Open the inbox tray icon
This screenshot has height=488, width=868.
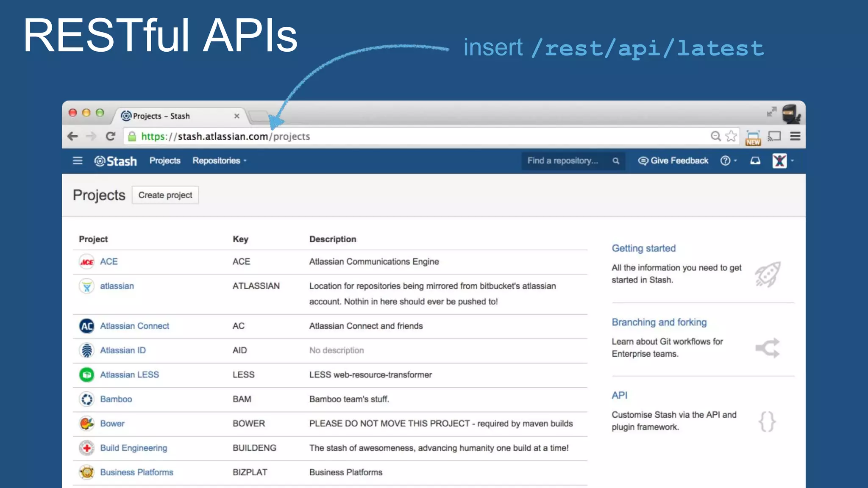coord(755,161)
